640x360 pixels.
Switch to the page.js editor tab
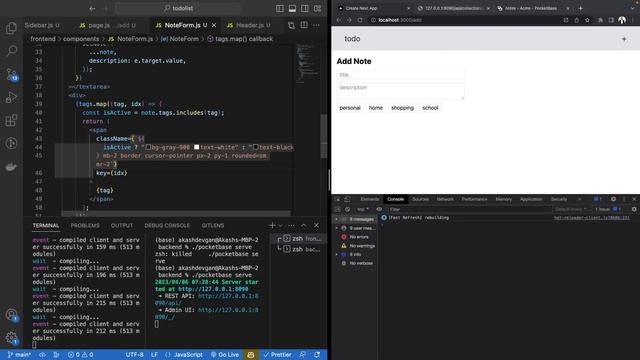tap(107, 25)
